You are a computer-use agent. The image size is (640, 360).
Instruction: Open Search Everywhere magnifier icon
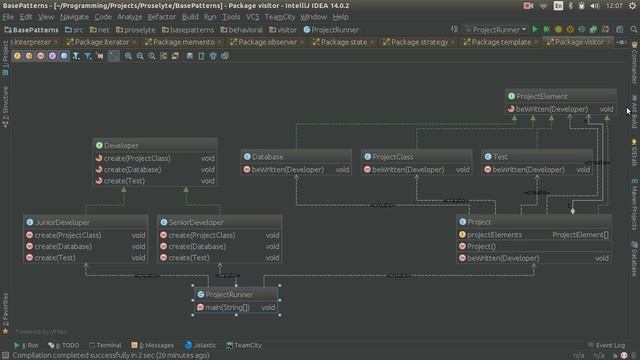pyautogui.click(x=633, y=29)
